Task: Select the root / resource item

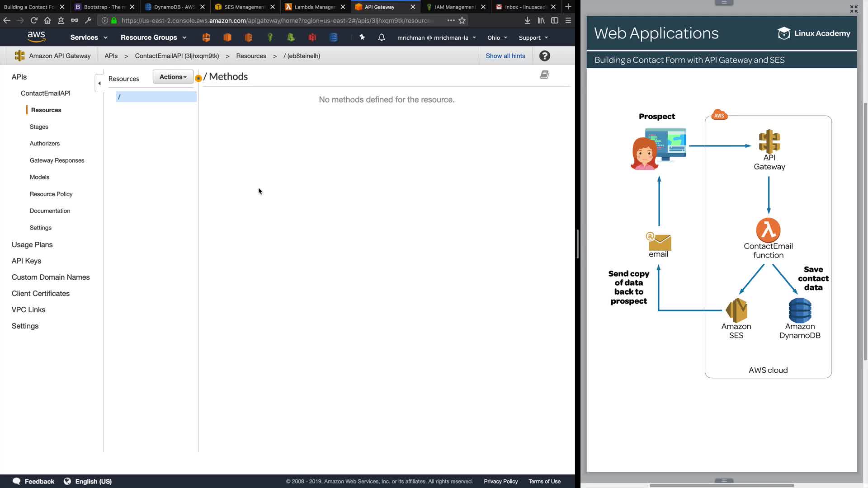Action: [156, 97]
